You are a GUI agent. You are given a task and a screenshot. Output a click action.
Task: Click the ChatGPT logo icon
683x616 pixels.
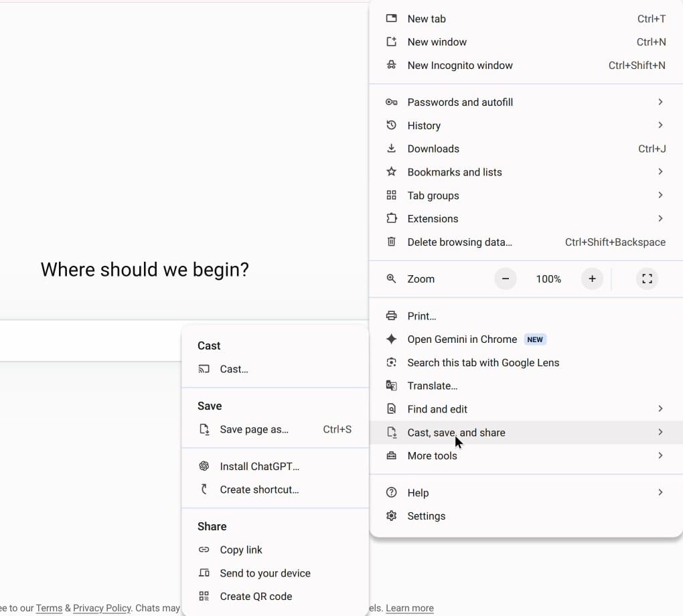point(204,466)
